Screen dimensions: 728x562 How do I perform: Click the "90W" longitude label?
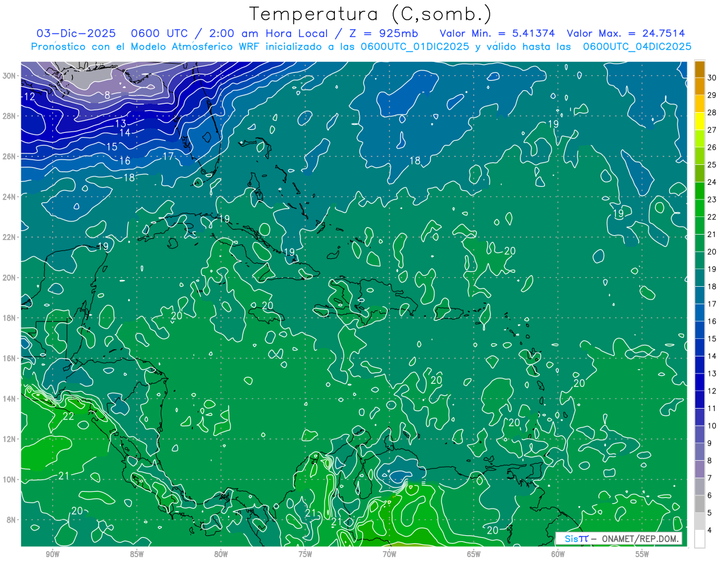[52, 554]
